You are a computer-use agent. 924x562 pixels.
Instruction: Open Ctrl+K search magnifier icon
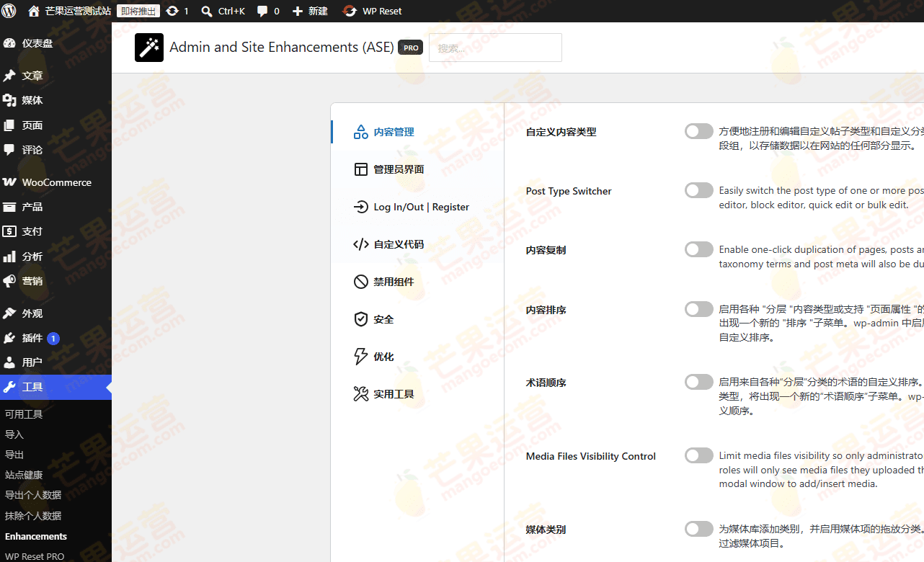tap(207, 11)
